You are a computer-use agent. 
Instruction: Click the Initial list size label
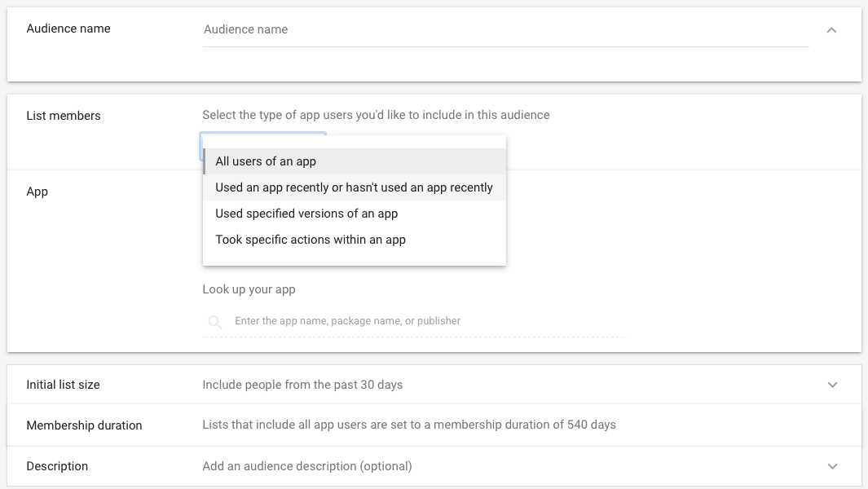pos(63,385)
